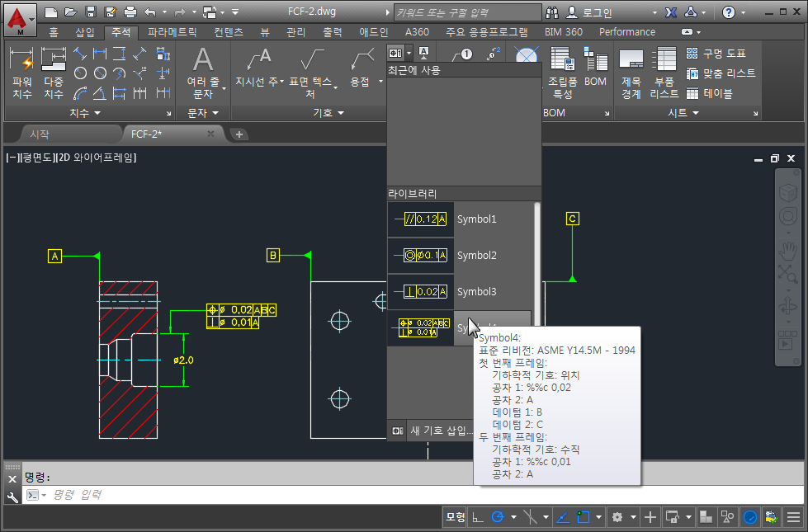
Task: Open the workspace gear dropdown in status bar
Action: tap(633, 516)
